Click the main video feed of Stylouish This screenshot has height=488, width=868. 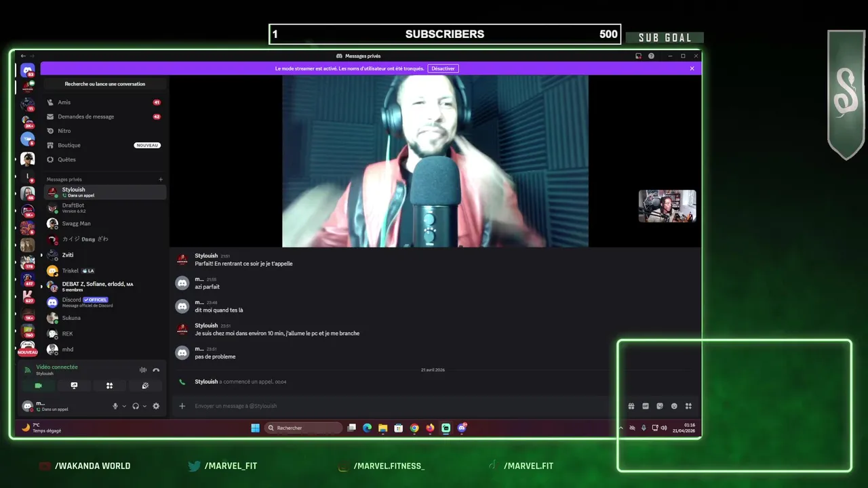[x=435, y=161]
